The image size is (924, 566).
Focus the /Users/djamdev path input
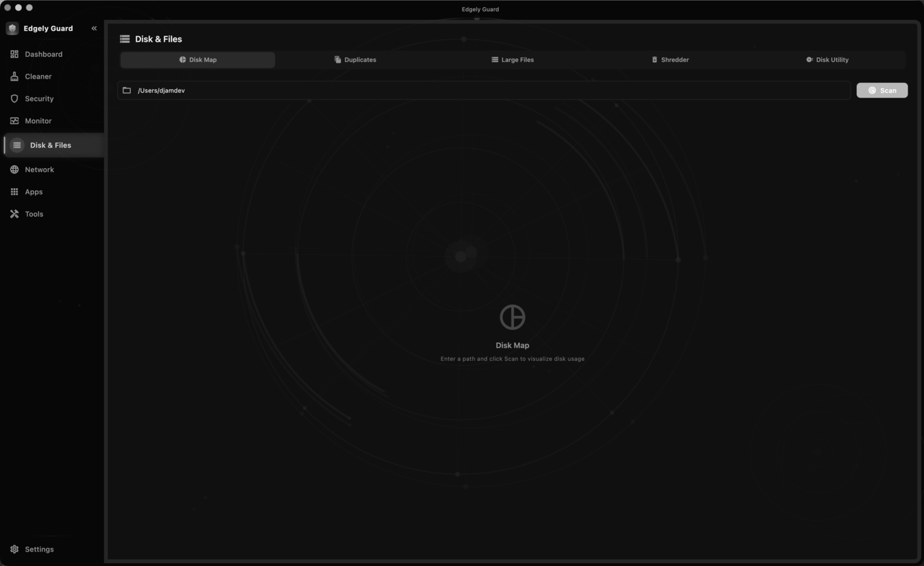[484, 90]
